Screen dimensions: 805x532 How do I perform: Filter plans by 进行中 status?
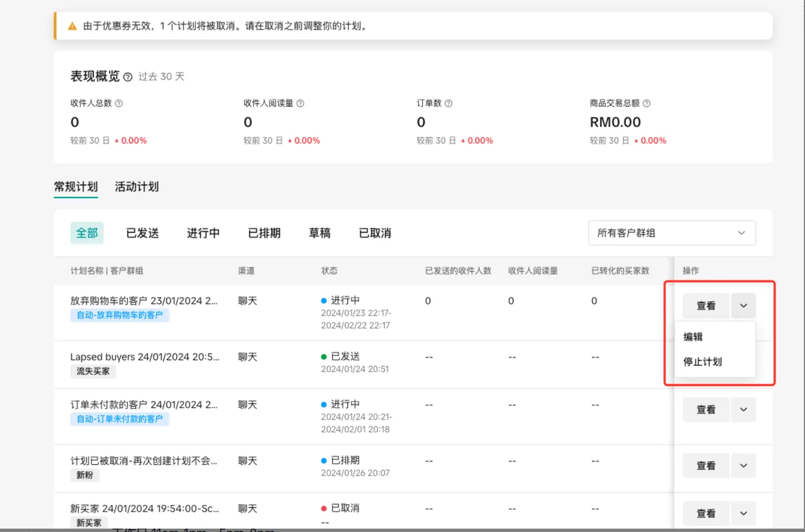[x=203, y=233]
